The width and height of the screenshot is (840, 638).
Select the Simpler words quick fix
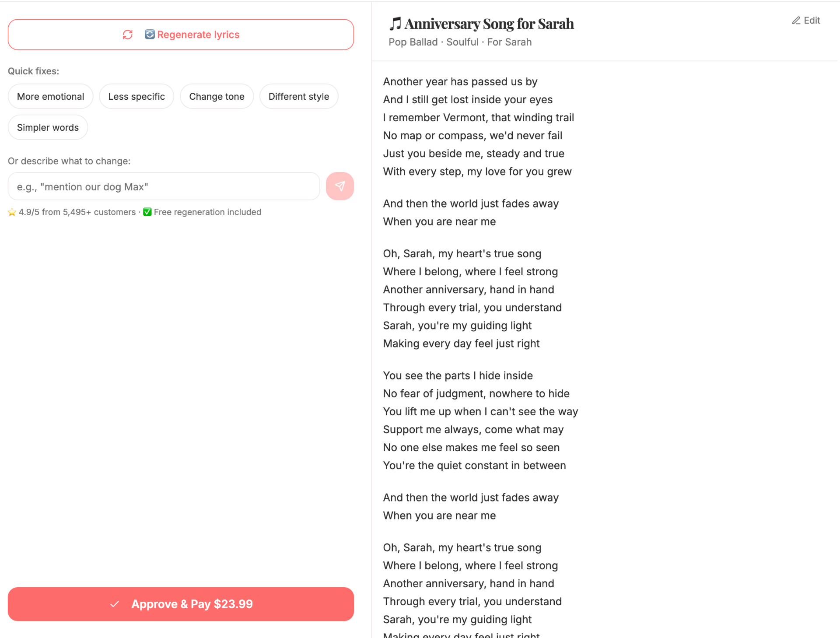[48, 127]
